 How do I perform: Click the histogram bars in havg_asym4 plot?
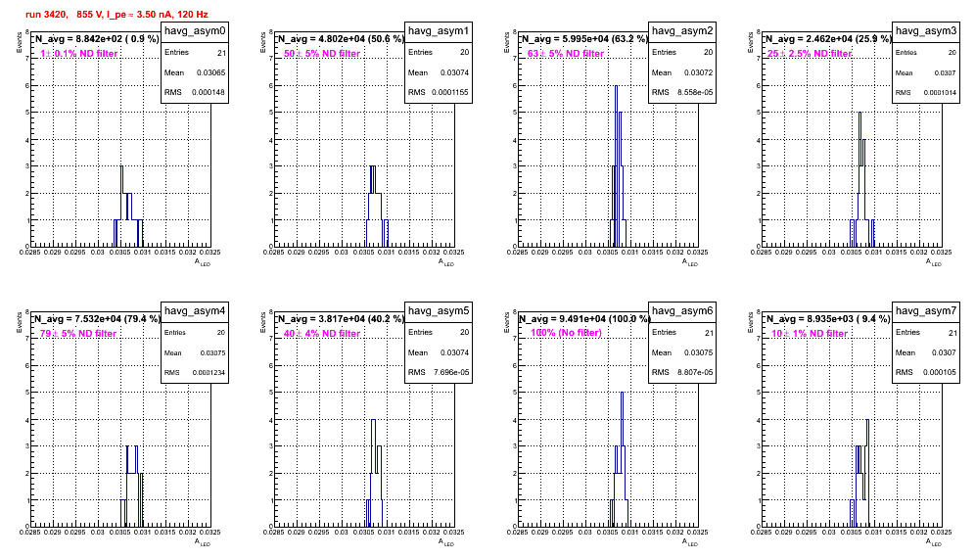[132, 486]
